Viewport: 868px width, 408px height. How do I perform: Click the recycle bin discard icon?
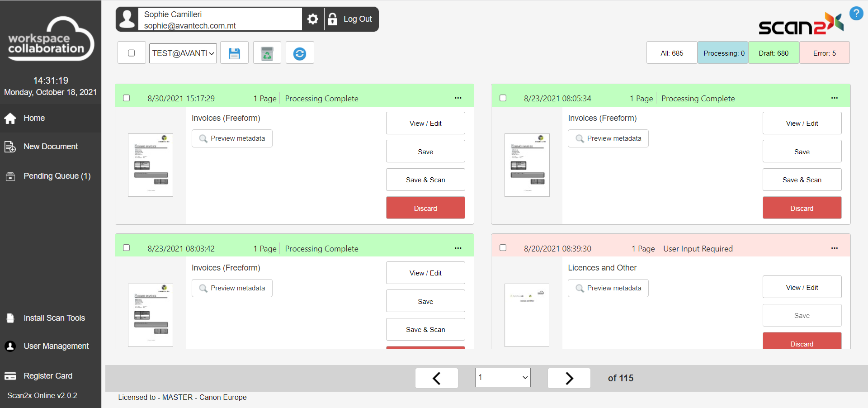coord(267,53)
